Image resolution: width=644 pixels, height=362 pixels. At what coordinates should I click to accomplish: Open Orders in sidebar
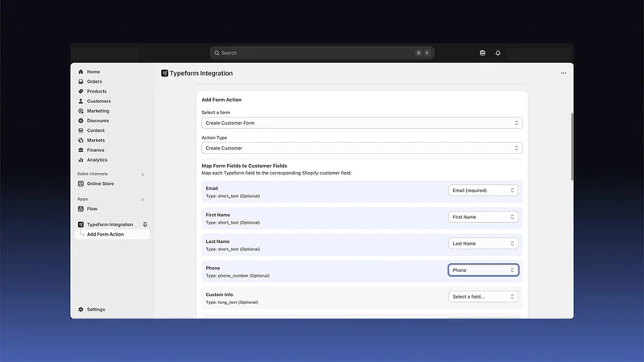[x=94, y=81]
